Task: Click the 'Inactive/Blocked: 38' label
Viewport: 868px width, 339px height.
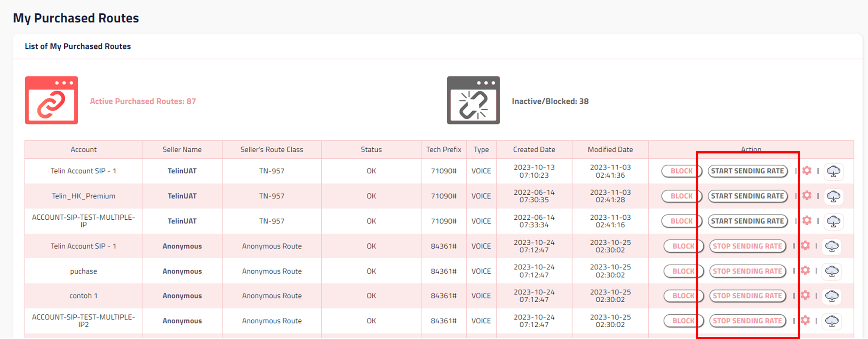Action: [550, 101]
